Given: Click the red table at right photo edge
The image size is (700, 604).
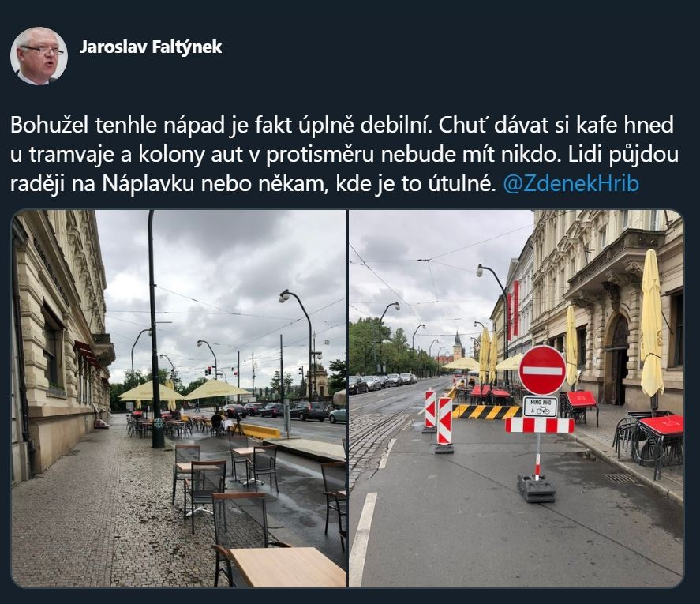Looking at the screenshot, I should (661, 426).
